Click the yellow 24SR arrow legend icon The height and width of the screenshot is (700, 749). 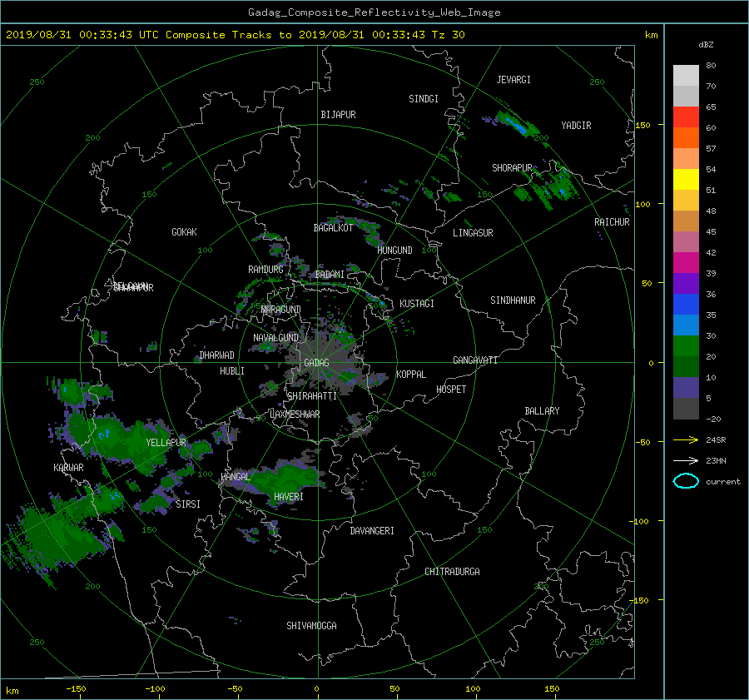(x=686, y=439)
